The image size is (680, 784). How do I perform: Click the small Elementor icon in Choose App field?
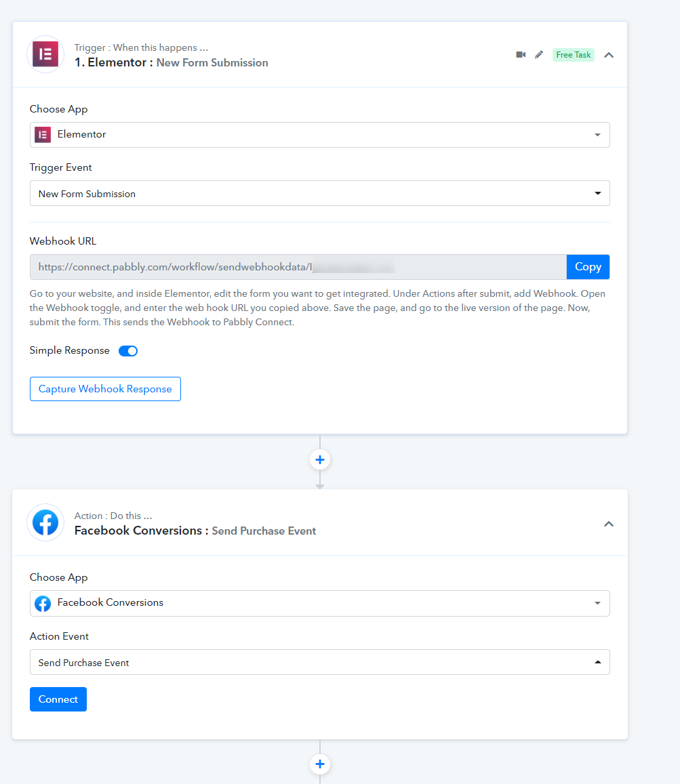tap(43, 134)
